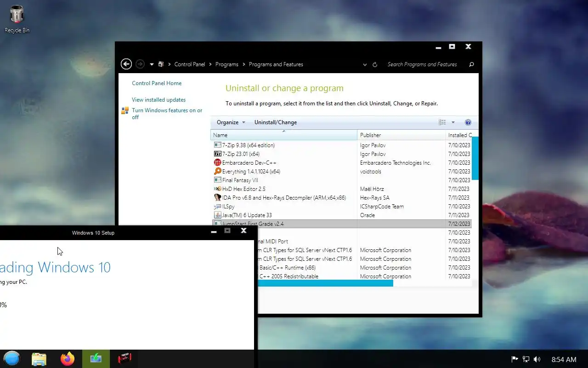The height and width of the screenshot is (368, 588).
Task: Open network tray icon
Action: pos(526,359)
